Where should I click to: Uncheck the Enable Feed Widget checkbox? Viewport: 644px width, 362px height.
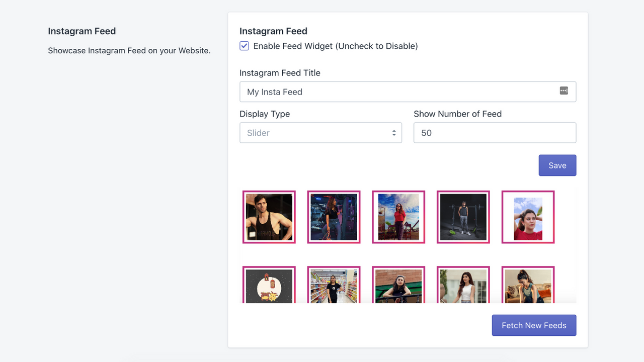244,46
